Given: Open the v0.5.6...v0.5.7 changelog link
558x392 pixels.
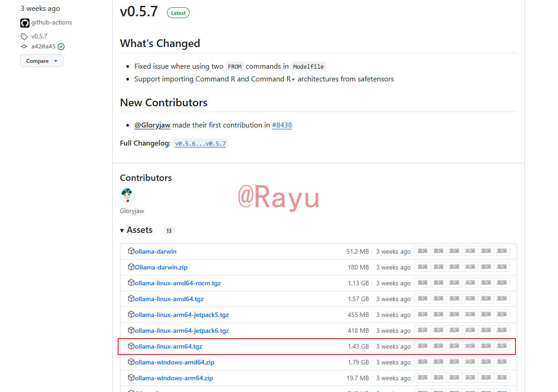Looking at the screenshot, I should click(200, 143).
